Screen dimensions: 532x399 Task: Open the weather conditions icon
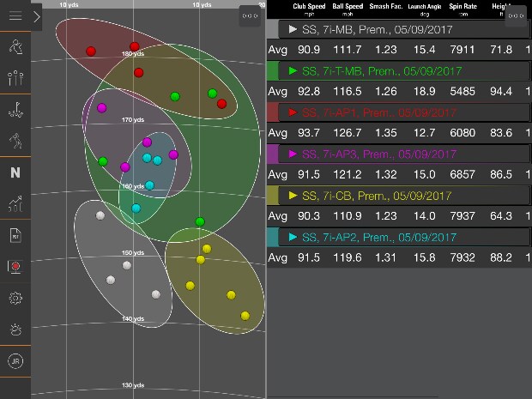[x=15, y=329]
